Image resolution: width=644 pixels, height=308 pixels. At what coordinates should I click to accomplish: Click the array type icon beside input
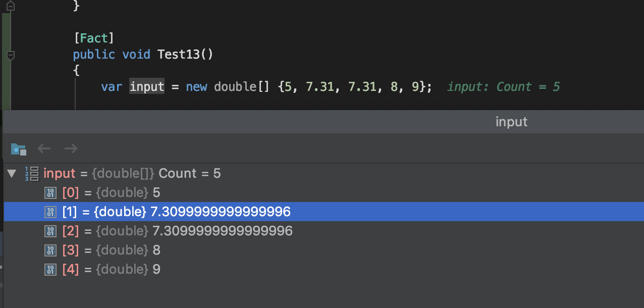click(x=32, y=173)
